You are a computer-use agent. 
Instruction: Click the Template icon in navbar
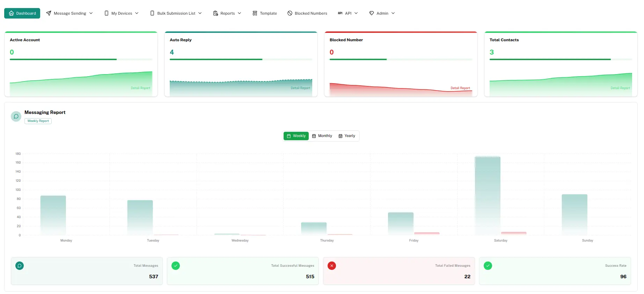tap(255, 13)
